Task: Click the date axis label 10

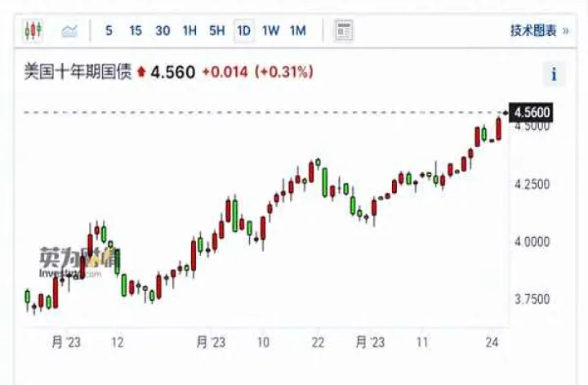Action: 263,342
